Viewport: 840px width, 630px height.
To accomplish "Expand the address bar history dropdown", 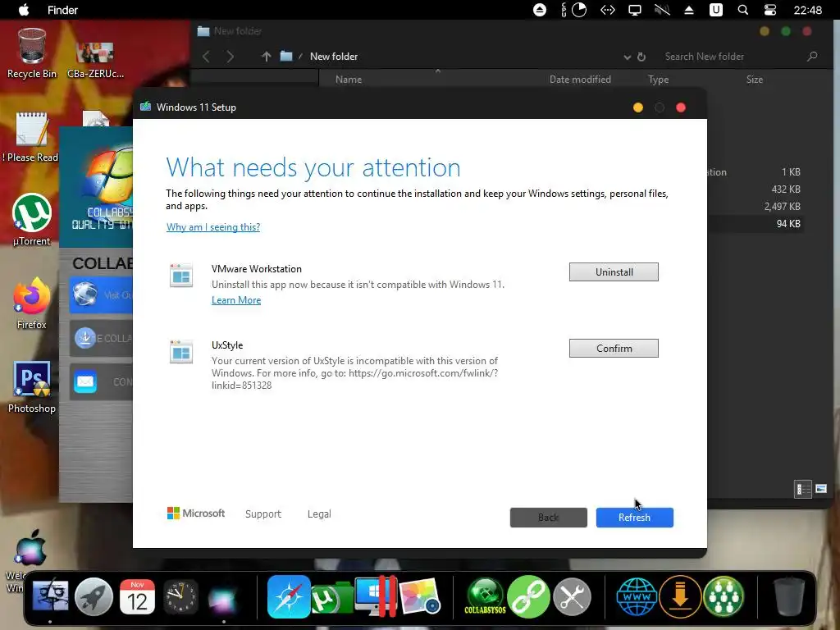I will tap(628, 57).
